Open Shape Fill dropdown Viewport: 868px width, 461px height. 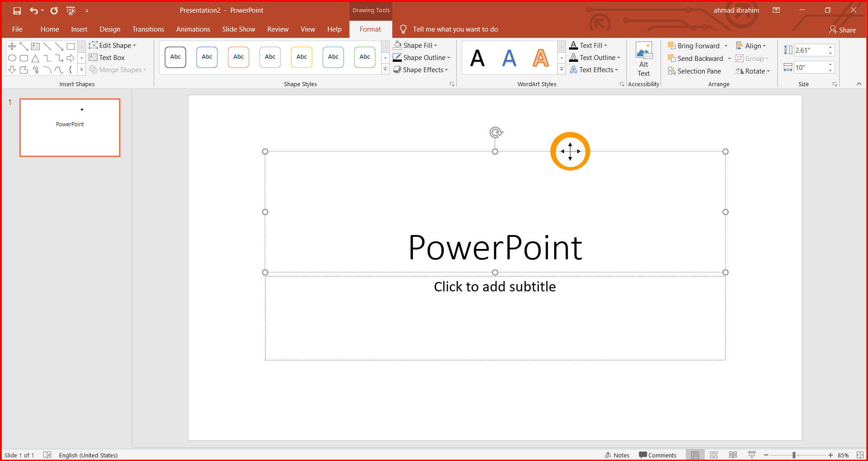(415, 46)
